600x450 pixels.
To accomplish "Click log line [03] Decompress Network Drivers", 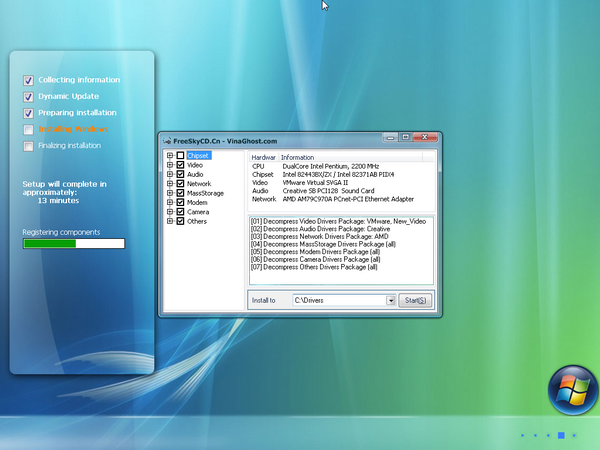I will click(320, 236).
